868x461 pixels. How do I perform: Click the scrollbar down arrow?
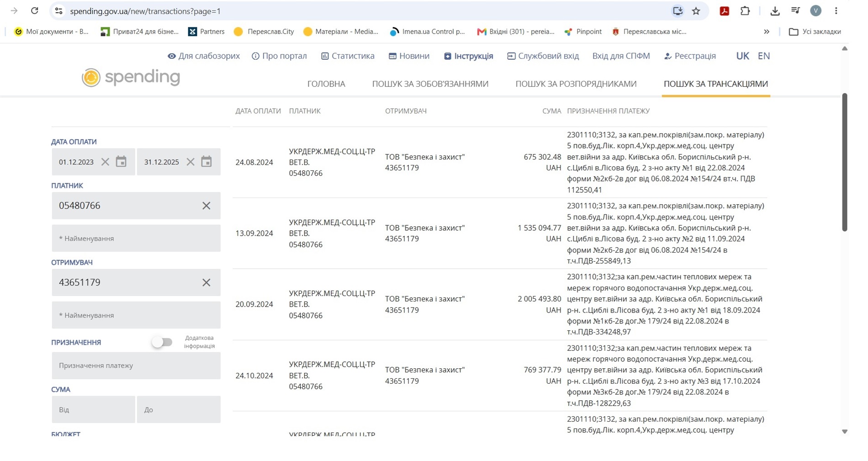coord(845,431)
